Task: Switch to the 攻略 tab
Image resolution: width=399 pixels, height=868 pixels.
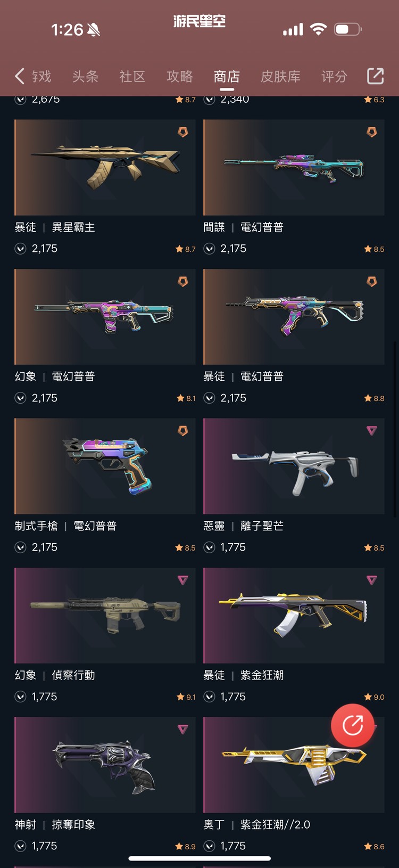Action: click(180, 77)
